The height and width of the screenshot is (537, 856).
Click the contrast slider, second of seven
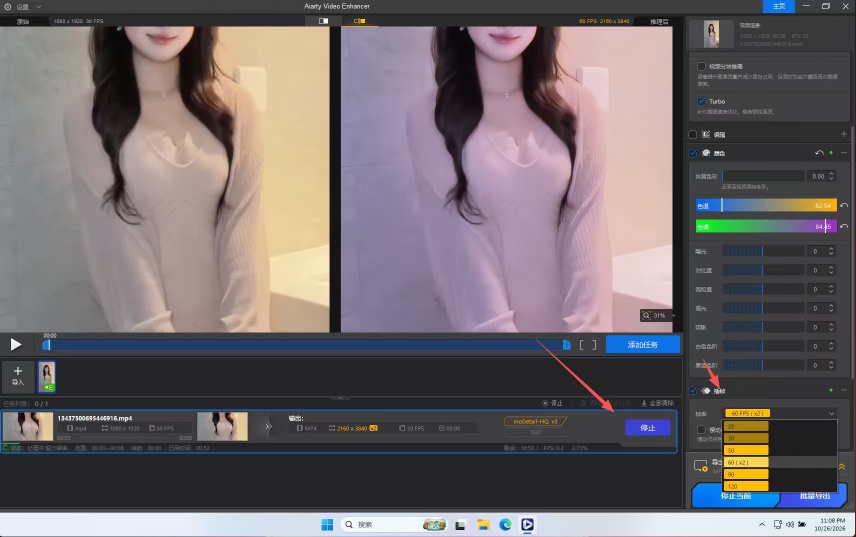tap(763, 270)
